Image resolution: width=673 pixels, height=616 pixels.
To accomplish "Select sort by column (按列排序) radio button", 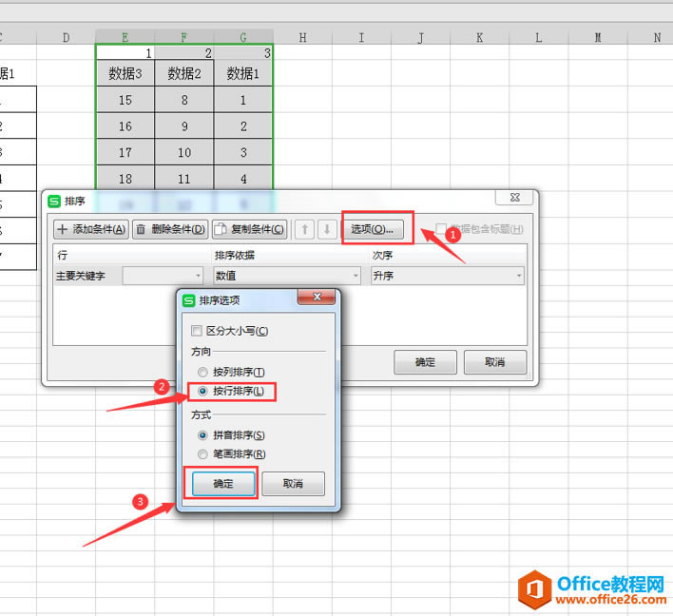I will pyautogui.click(x=202, y=373).
